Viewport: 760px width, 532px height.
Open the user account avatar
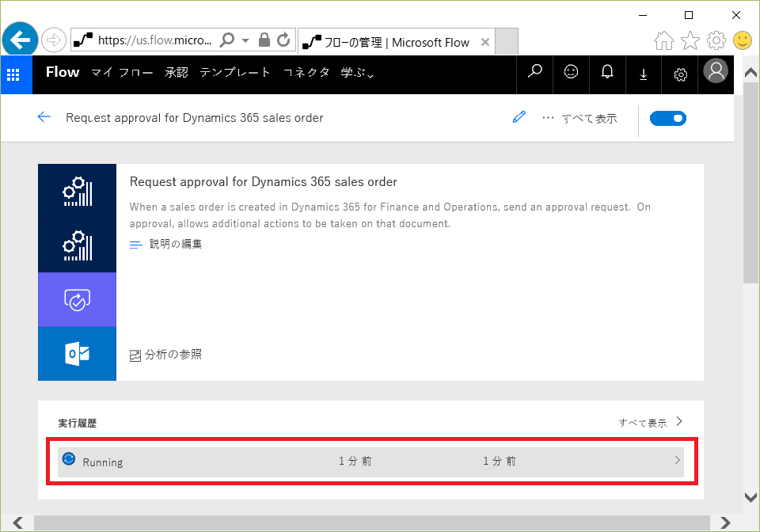coord(716,71)
